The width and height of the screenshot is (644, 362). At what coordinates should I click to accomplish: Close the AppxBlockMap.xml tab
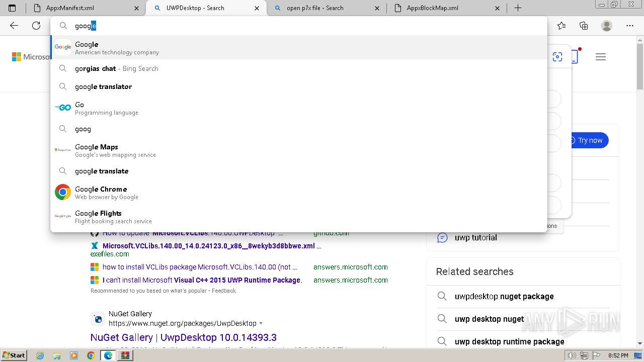(x=498, y=8)
